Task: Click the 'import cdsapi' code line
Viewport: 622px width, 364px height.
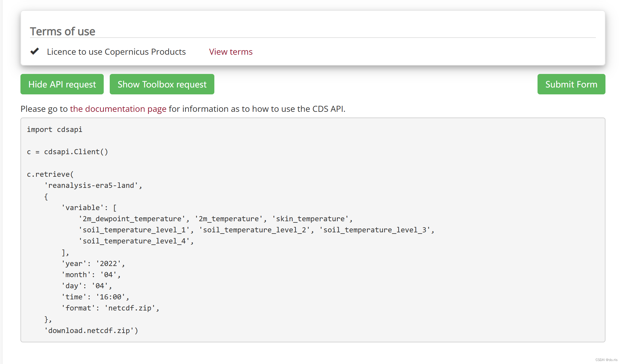Action: click(x=54, y=130)
